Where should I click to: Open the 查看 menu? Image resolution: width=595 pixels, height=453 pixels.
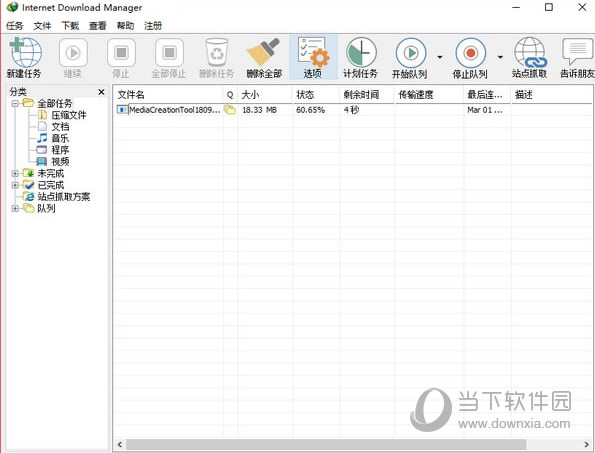98,26
